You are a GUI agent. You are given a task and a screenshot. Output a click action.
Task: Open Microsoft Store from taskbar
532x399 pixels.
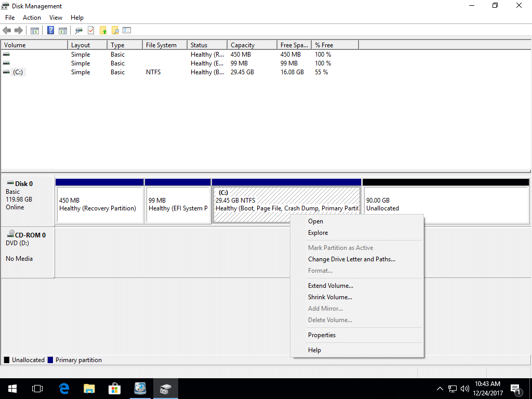pos(115,389)
